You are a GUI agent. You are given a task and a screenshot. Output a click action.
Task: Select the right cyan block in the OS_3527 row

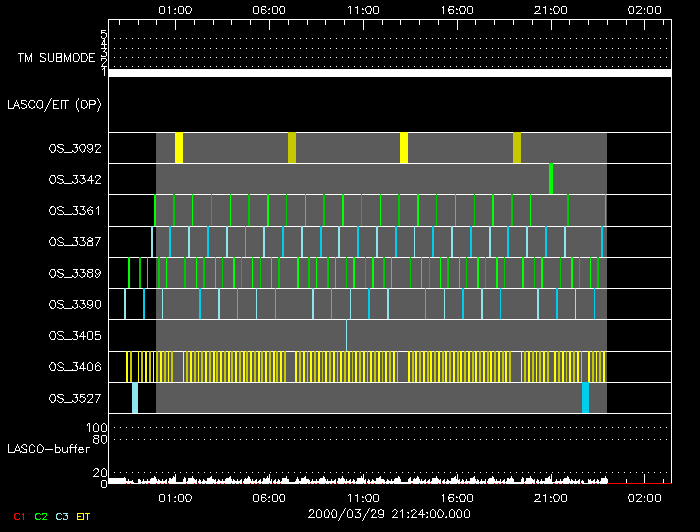(x=585, y=398)
